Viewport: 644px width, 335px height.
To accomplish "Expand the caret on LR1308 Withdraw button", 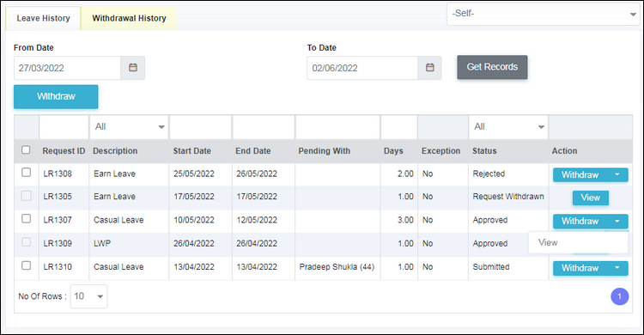I will (617, 174).
